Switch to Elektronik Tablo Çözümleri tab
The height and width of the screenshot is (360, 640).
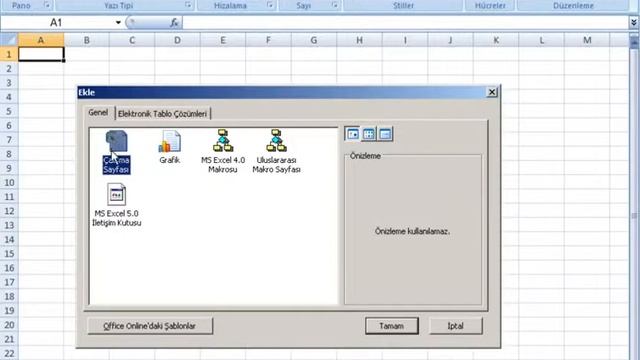[162, 114]
